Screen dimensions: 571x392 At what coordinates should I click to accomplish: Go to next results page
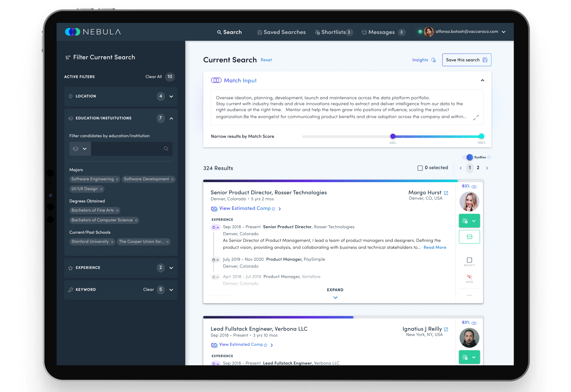click(487, 168)
